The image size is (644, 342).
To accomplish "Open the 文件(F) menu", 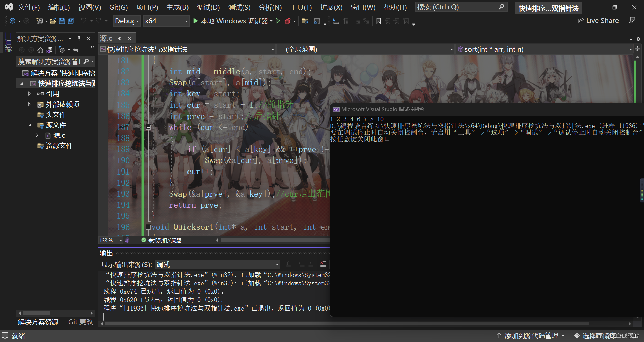I will click(x=29, y=7).
